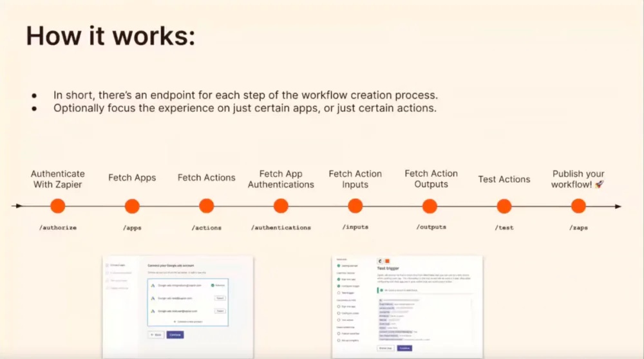Click the 'Authenticate With Zapier' step label
Viewport: 644px width, 359px height.
tap(58, 179)
